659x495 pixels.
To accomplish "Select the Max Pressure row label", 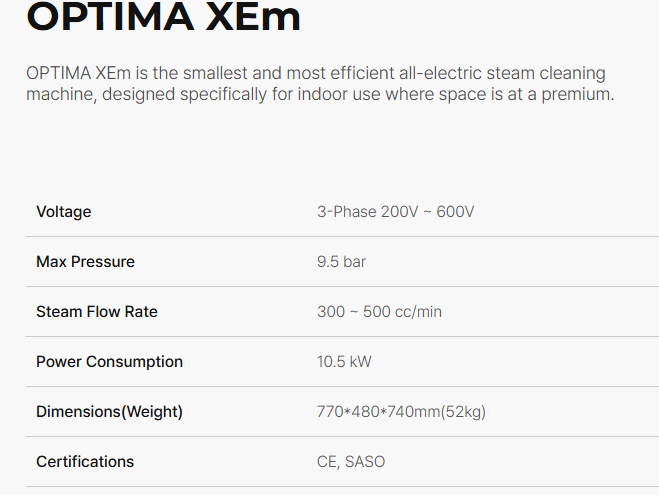I will click(x=85, y=262).
